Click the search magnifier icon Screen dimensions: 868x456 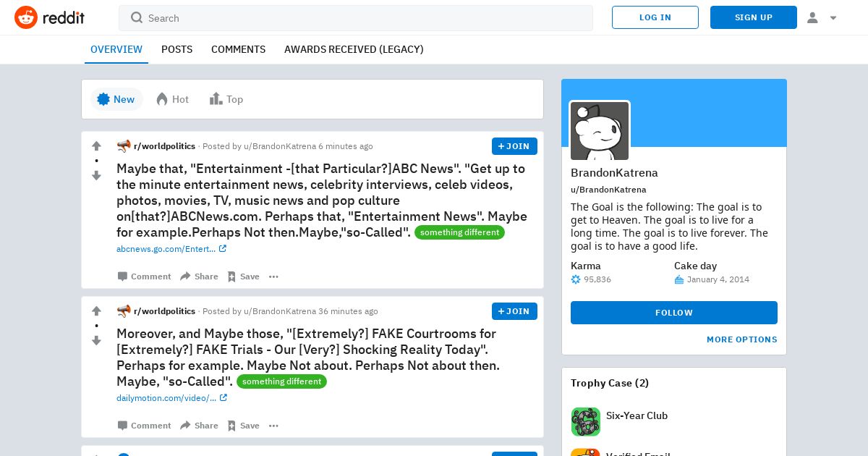click(137, 18)
